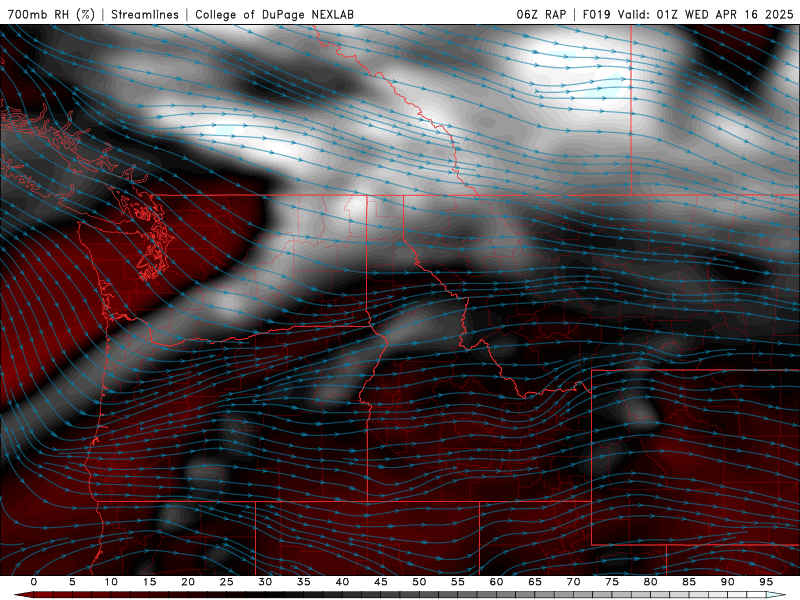Click the '60' label on the color scale
Viewport: 800px width, 600px height.
pyautogui.click(x=496, y=582)
